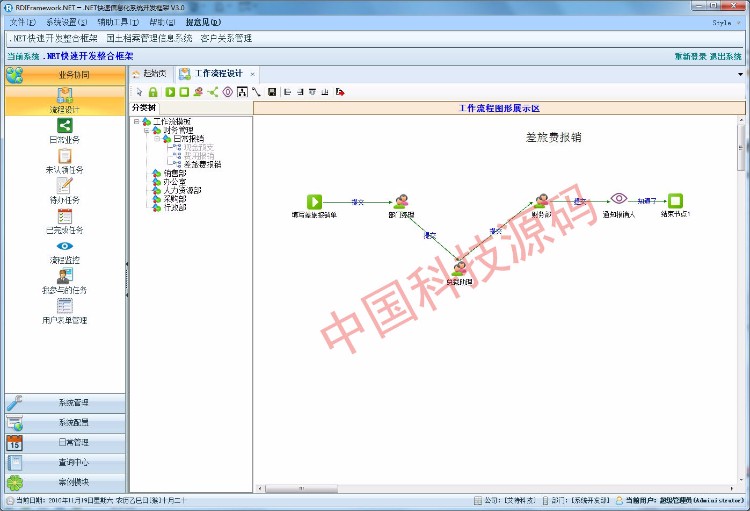Click the green lock icon in toolbar

[153, 92]
